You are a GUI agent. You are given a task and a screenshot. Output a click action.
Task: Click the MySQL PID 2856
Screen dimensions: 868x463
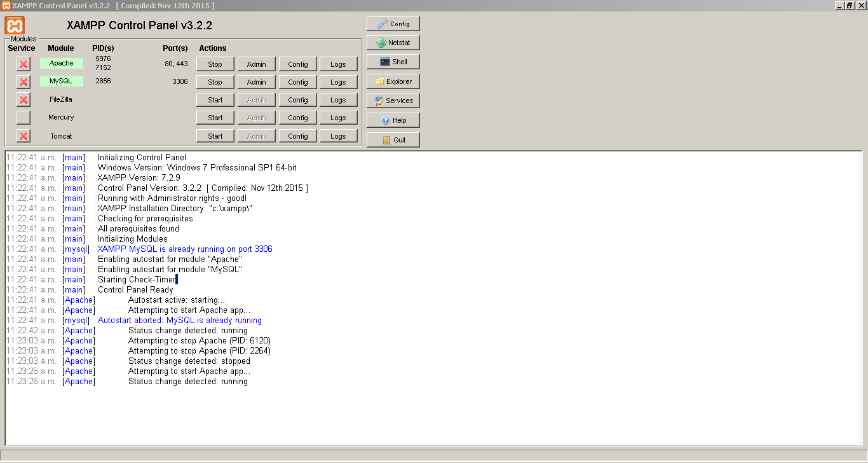coord(103,81)
